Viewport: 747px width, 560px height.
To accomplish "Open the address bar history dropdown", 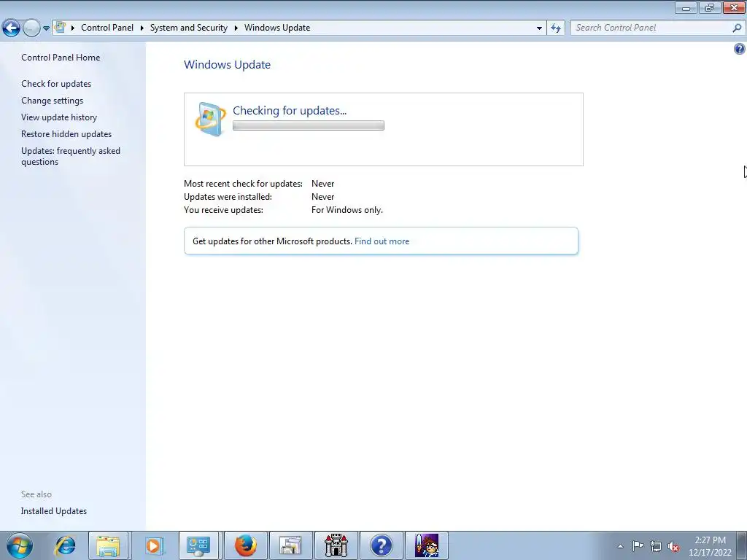I will click(539, 28).
